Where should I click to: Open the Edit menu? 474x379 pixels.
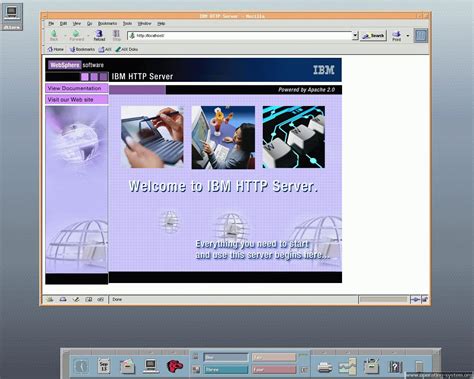63,24
